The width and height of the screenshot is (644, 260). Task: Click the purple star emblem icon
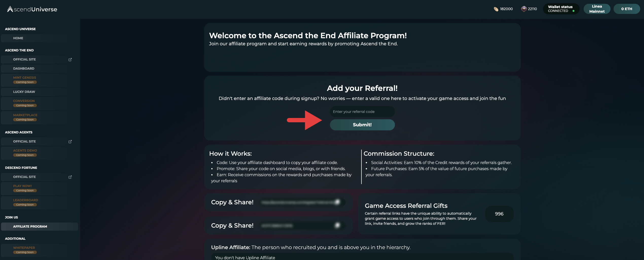coord(524,9)
